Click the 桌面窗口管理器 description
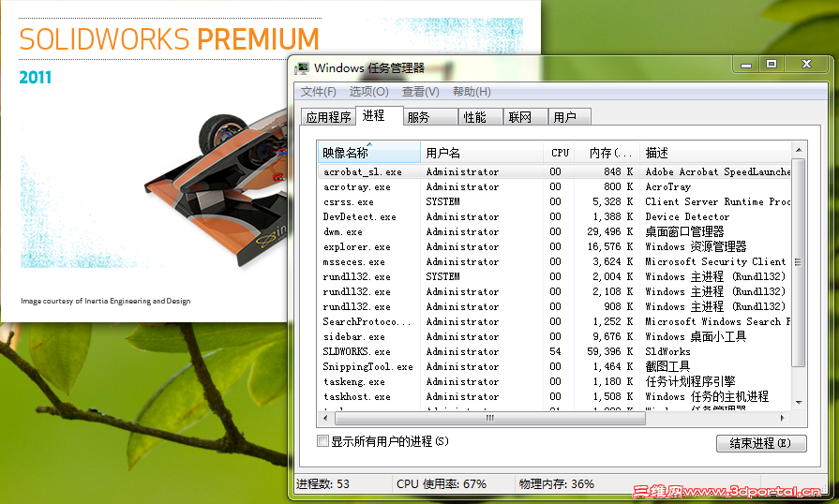839x504 pixels. [684, 231]
